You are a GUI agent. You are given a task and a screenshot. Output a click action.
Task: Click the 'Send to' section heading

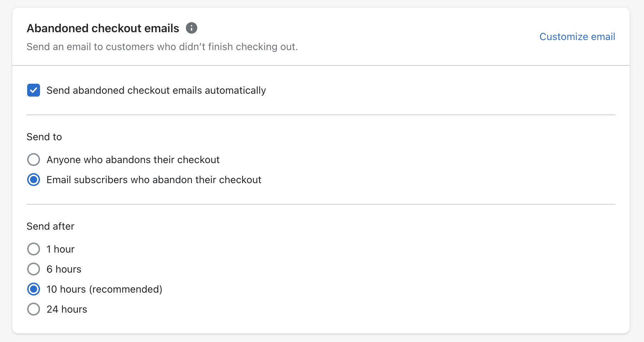44,137
